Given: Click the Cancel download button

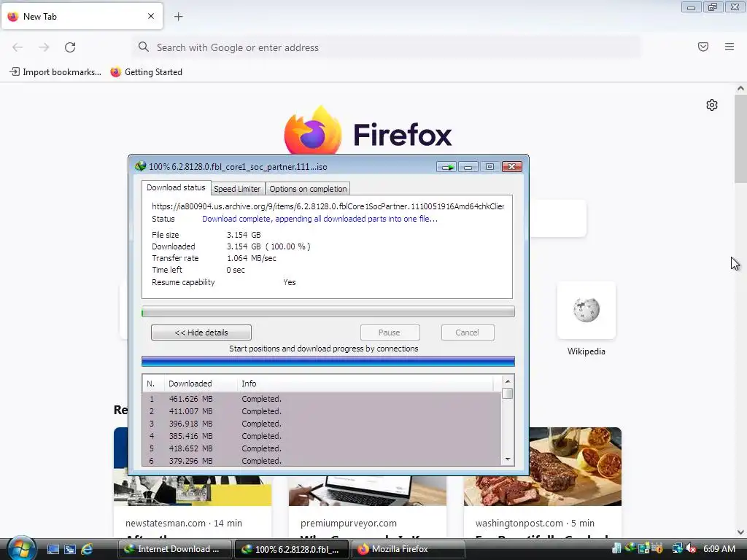Looking at the screenshot, I should pyautogui.click(x=468, y=332).
